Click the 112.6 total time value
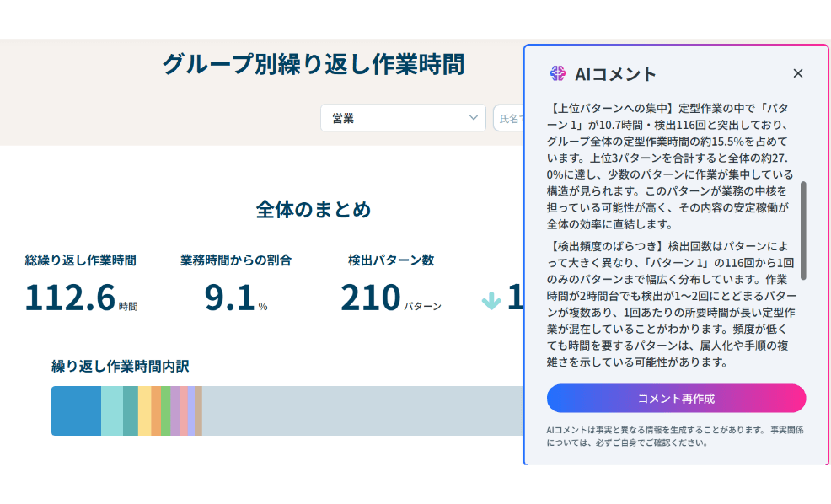This screenshot has height=504, width=831. (70, 297)
